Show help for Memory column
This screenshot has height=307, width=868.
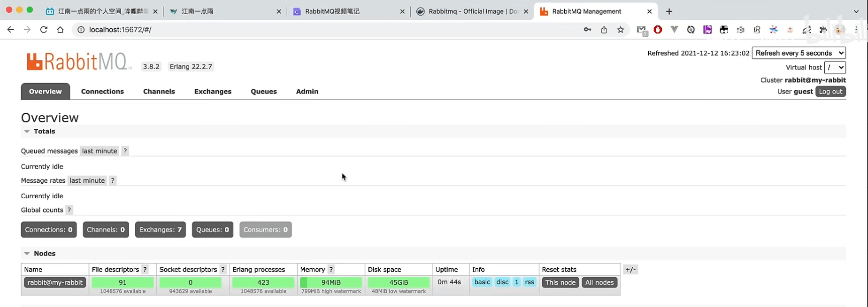331,269
